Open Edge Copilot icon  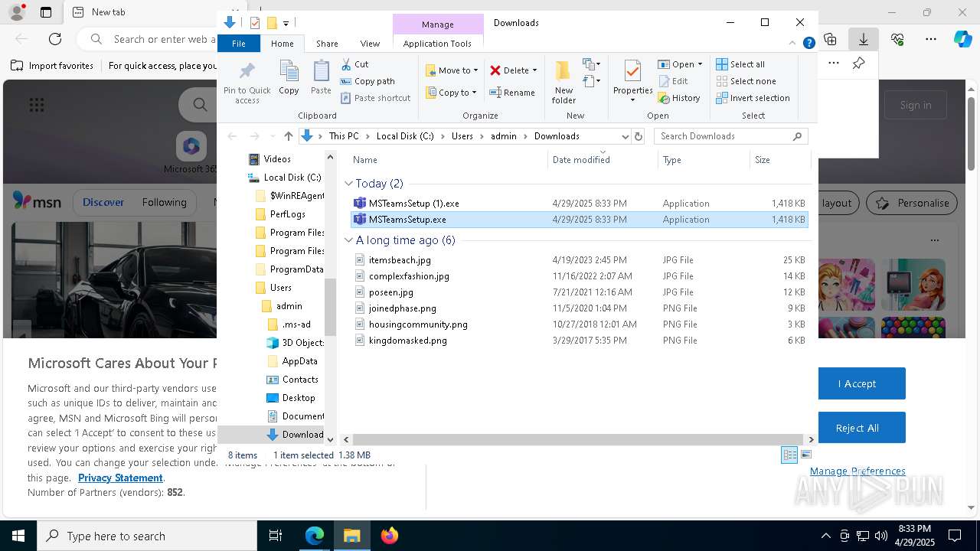click(962, 39)
